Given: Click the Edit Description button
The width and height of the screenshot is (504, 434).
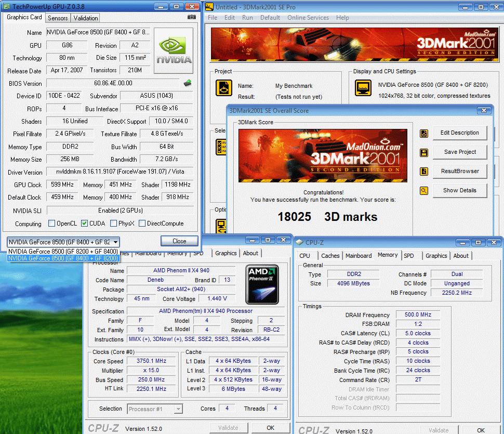Looking at the screenshot, I should (x=460, y=133).
